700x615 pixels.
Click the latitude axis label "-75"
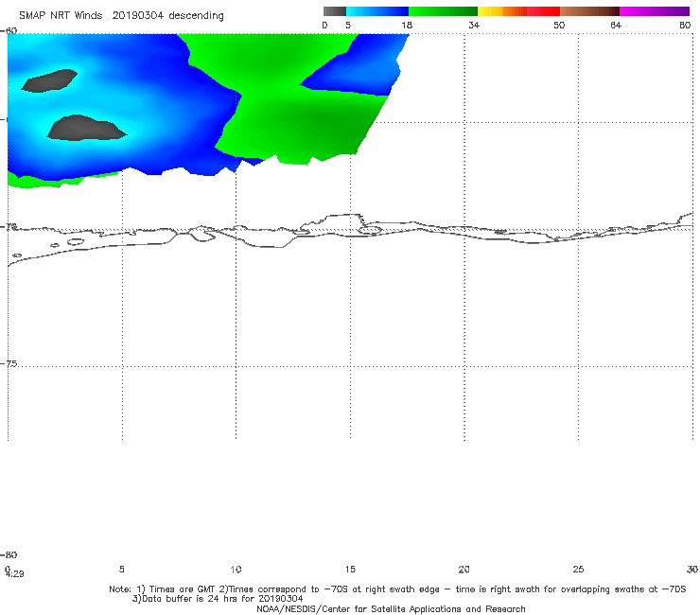(x=9, y=363)
